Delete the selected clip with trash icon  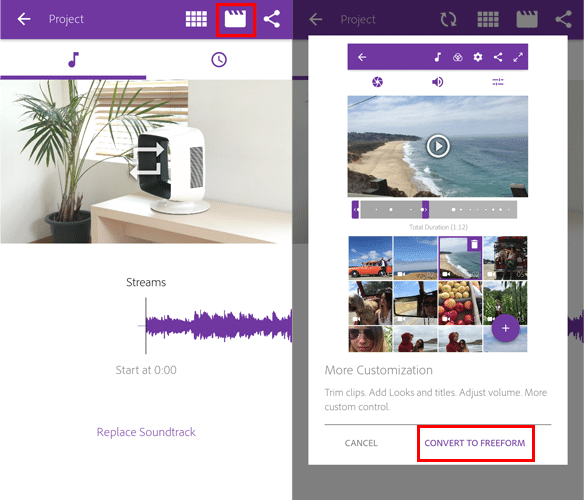[474, 244]
